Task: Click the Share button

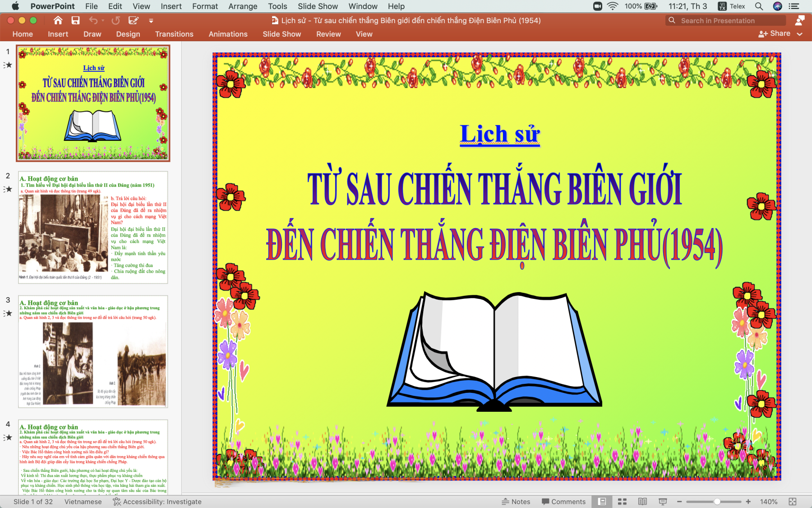Action: (x=775, y=33)
